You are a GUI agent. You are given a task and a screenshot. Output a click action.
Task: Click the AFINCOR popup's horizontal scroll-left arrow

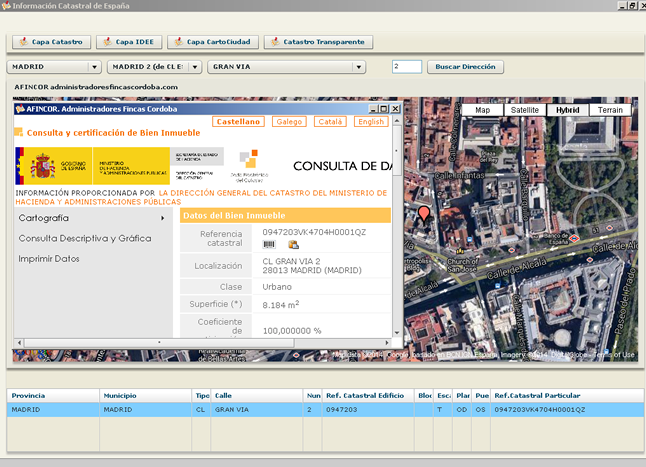click(x=19, y=343)
